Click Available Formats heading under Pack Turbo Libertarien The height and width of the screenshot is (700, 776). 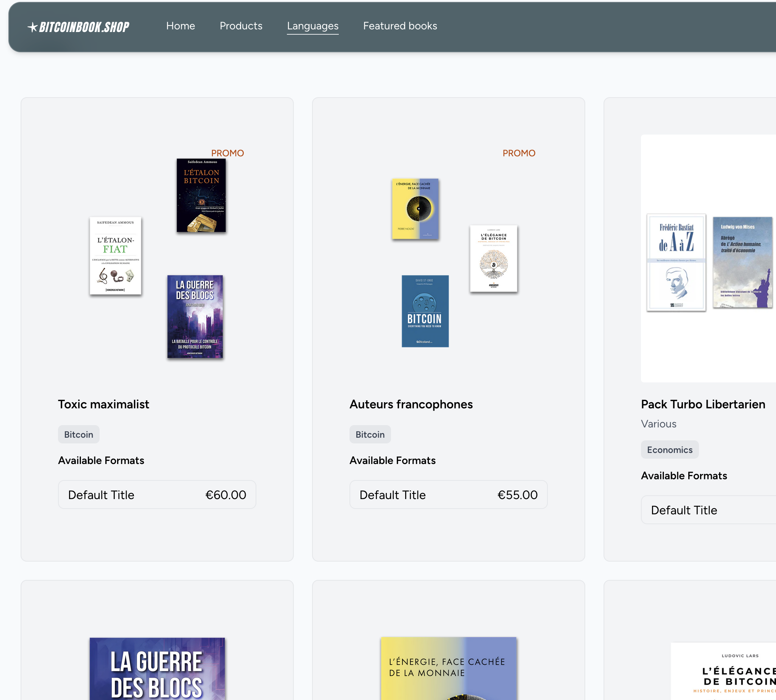tap(684, 476)
